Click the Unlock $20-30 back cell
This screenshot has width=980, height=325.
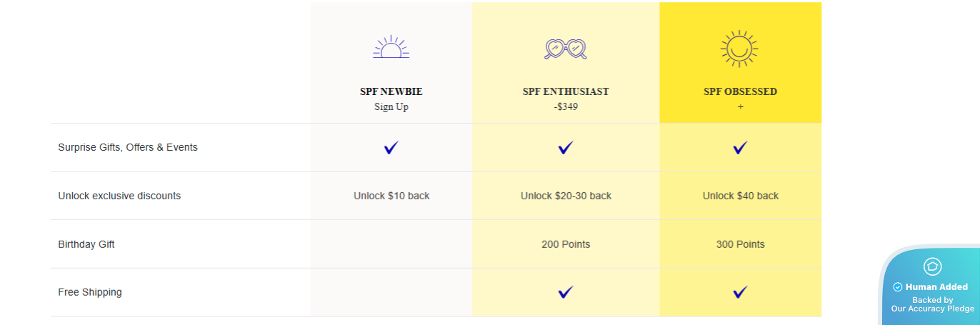tap(566, 196)
